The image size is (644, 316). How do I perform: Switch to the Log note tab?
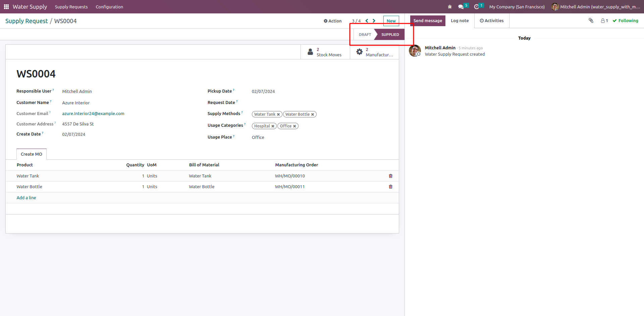(460, 21)
